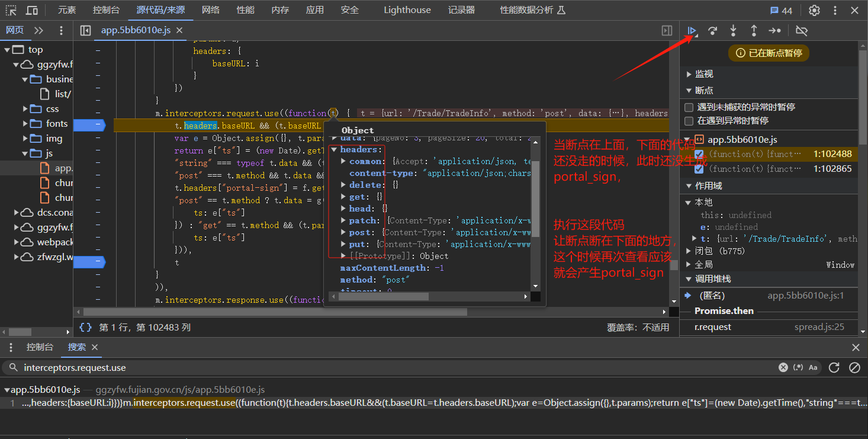Open the navigator panel three-dot menu
The width and height of the screenshot is (868, 439).
[61, 30]
